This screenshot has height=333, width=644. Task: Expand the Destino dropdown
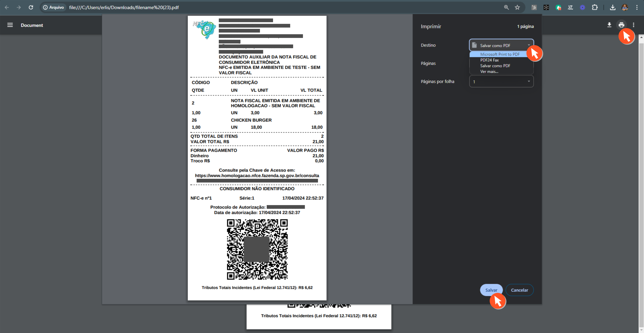[x=501, y=45]
